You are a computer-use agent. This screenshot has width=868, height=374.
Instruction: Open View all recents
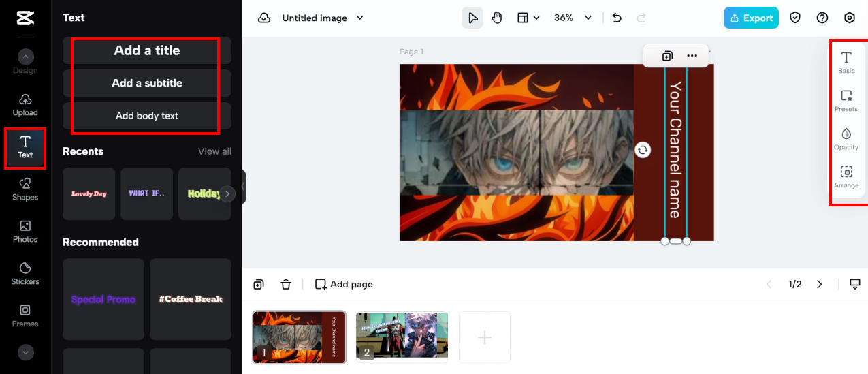click(x=214, y=151)
